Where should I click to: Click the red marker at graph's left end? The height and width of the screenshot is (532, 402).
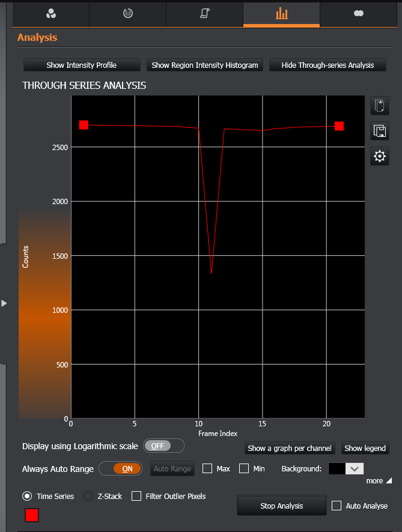84,125
